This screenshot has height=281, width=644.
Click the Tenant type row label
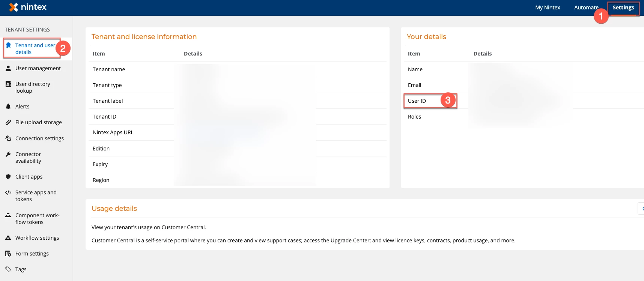tap(107, 85)
